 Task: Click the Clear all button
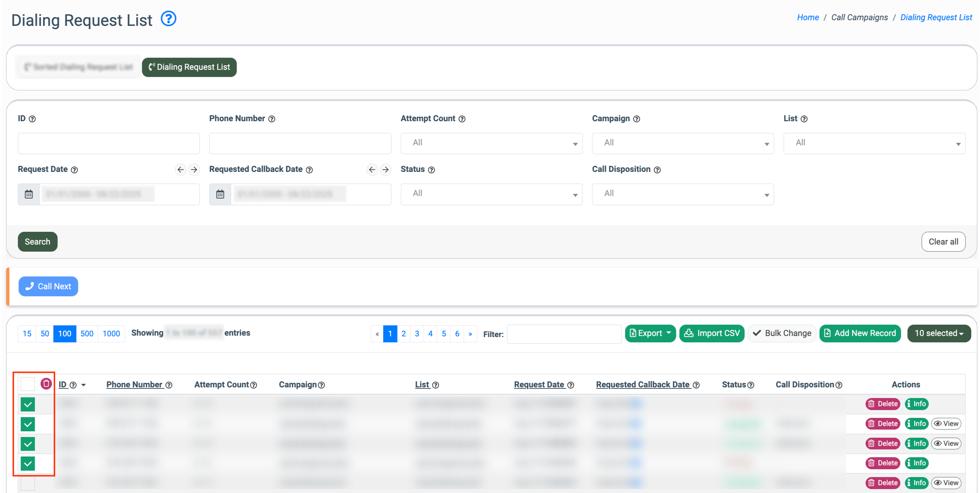pos(943,242)
